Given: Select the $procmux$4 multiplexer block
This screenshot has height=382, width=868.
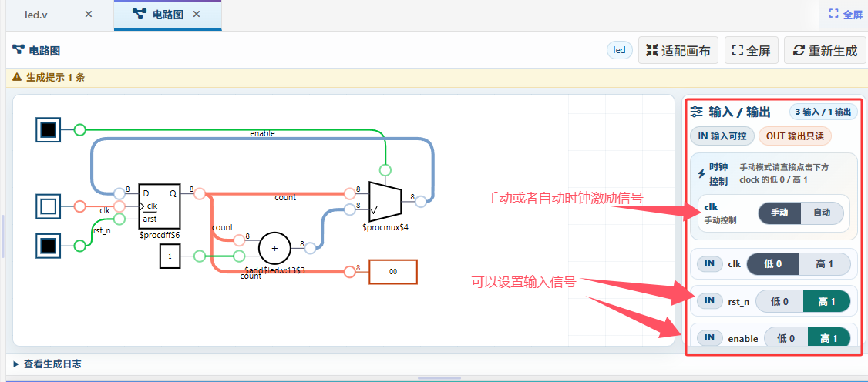Looking at the screenshot, I should (385, 203).
